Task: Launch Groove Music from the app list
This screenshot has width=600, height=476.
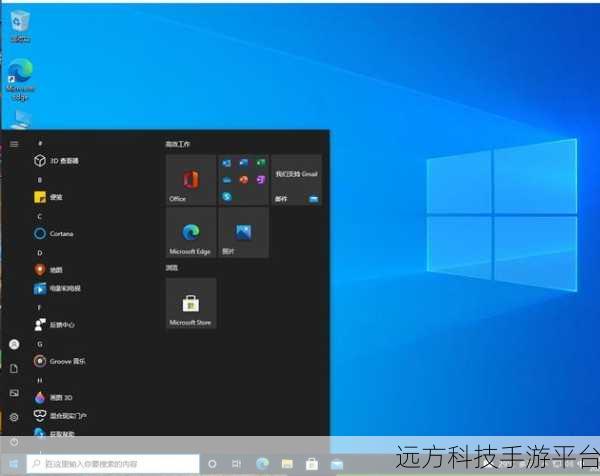Action: [x=60, y=361]
